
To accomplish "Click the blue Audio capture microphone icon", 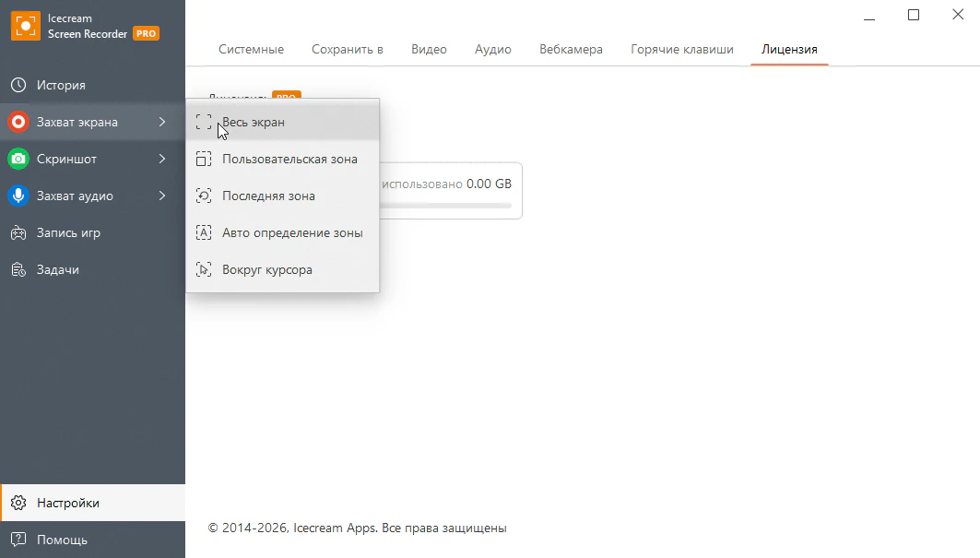I will (18, 196).
